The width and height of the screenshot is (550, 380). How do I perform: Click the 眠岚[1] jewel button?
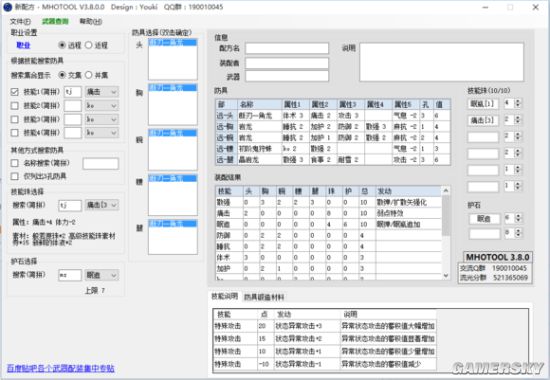tap(483, 104)
